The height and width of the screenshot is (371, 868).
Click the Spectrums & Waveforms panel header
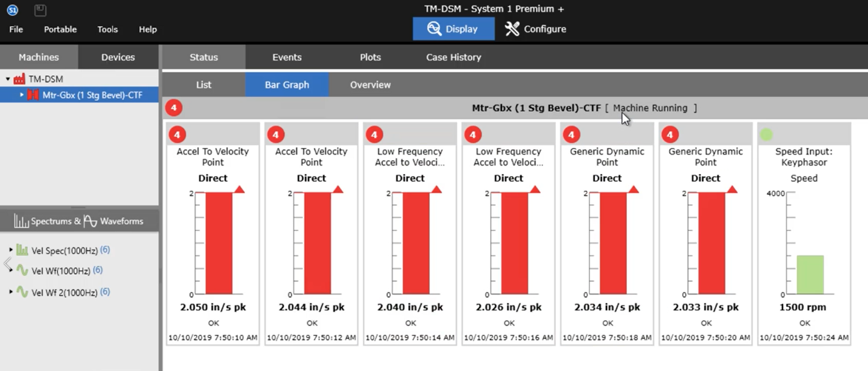click(79, 221)
